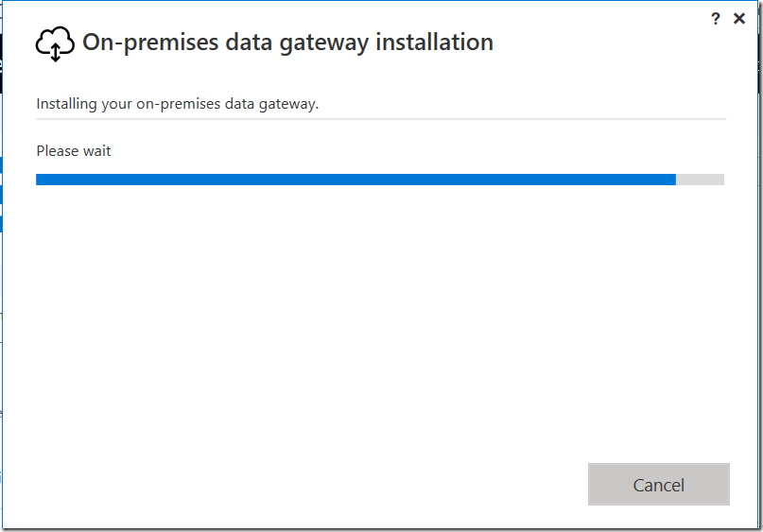Click the word 'gateway' in the dialog title
763x532 pixels.
(x=324, y=43)
